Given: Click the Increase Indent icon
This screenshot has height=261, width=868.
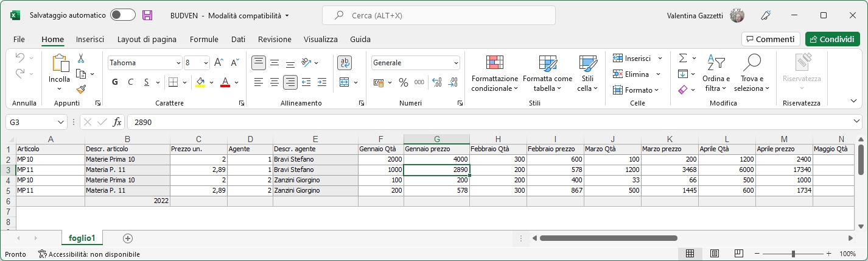Looking at the screenshot, I should click(x=320, y=82).
